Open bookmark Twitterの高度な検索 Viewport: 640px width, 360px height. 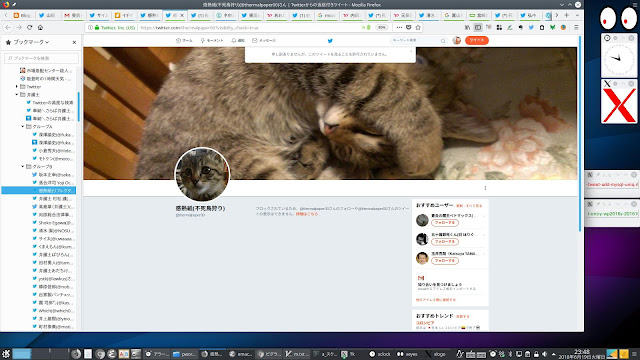[52, 102]
